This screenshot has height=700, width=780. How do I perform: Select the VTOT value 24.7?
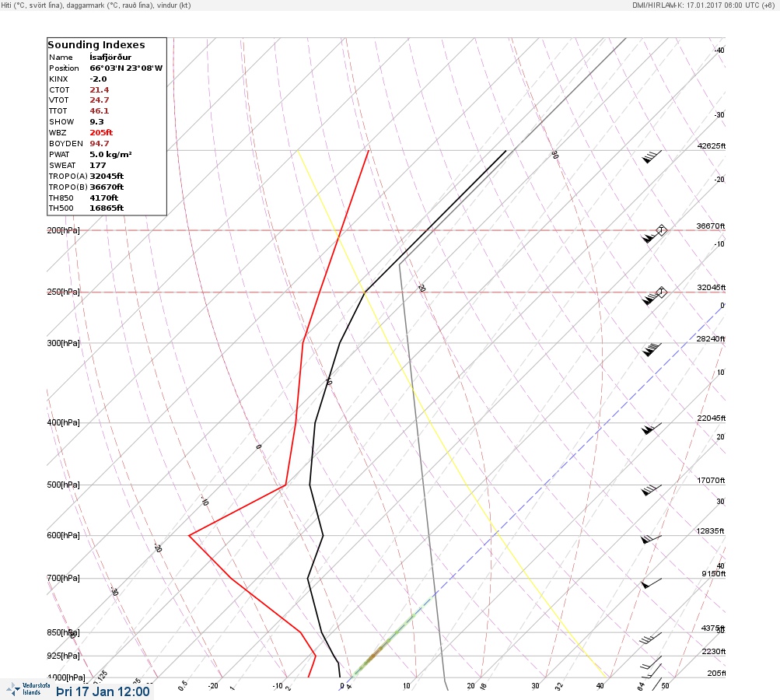click(x=100, y=100)
